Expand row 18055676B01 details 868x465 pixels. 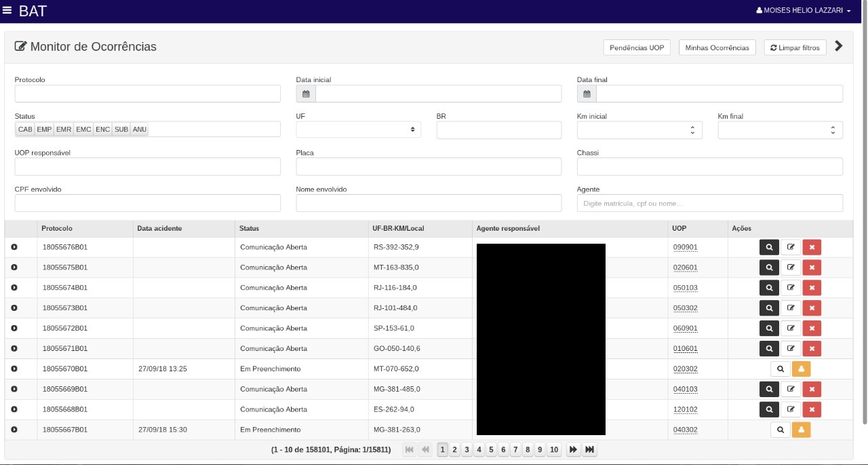coord(14,247)
